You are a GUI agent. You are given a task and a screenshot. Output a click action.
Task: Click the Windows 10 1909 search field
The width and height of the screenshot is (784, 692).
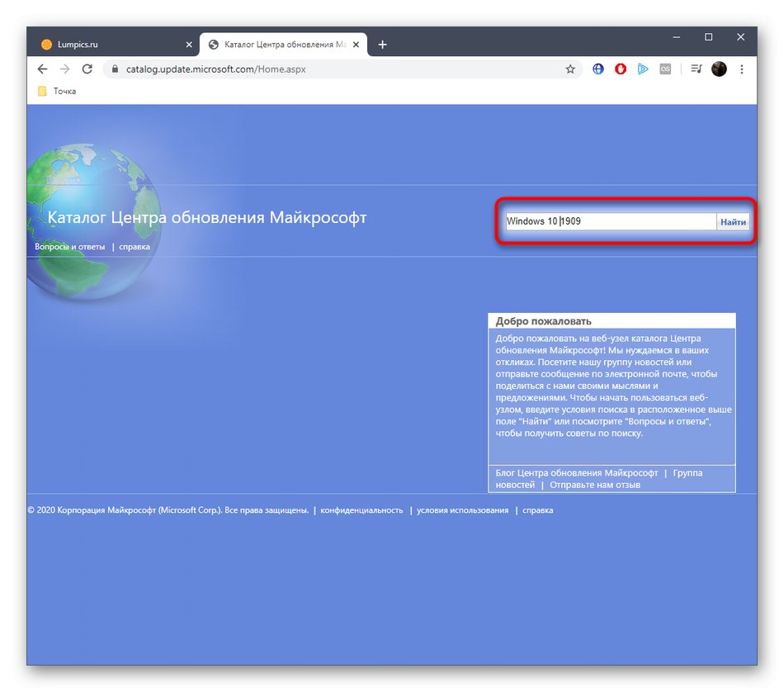coord(611,221)
